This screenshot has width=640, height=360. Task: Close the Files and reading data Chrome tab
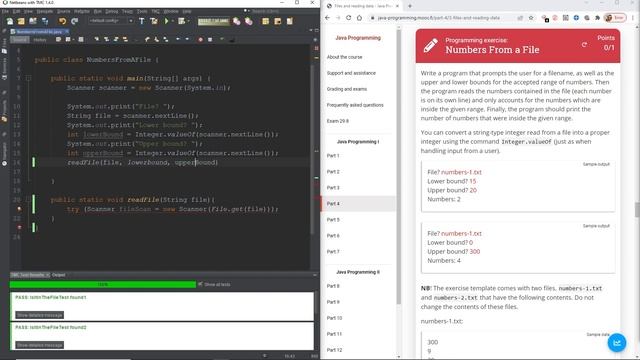point(397,6)
